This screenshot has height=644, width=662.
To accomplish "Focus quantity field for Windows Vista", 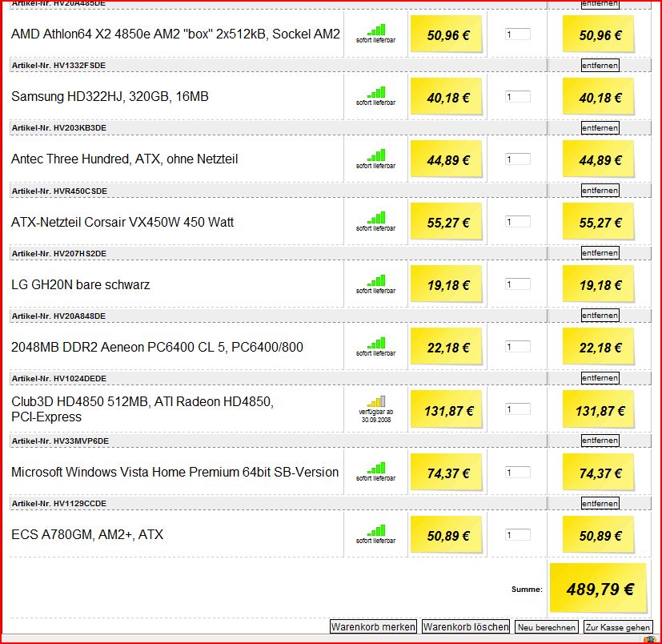I will pos(518,472).
